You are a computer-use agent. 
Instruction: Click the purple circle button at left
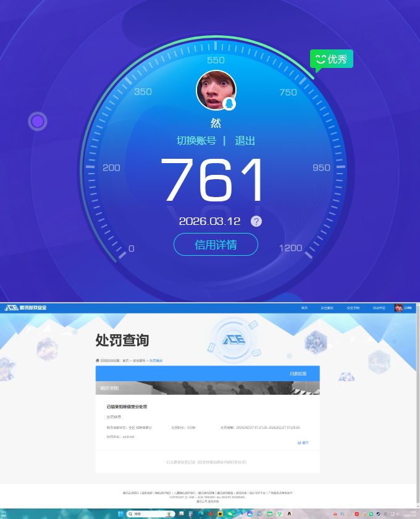point(38,122)
